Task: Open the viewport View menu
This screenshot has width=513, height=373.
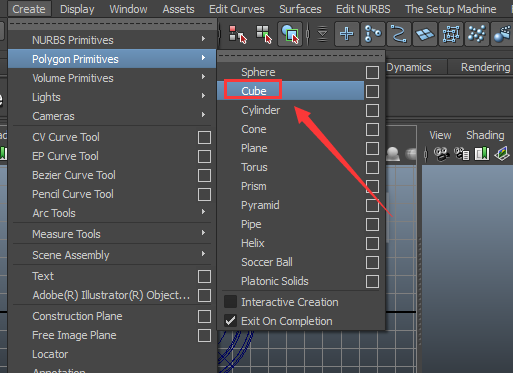Action: [x=440, y=135]
